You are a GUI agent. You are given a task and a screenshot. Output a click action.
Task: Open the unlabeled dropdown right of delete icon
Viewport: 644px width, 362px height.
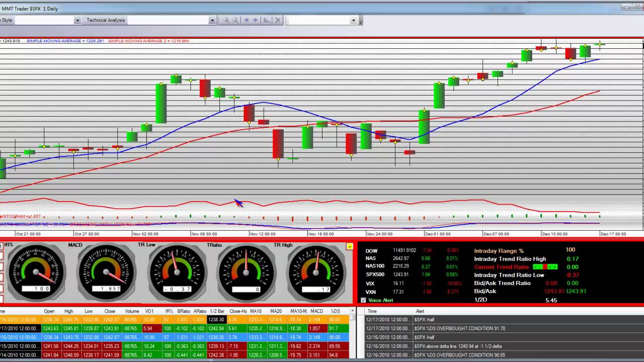353,21
